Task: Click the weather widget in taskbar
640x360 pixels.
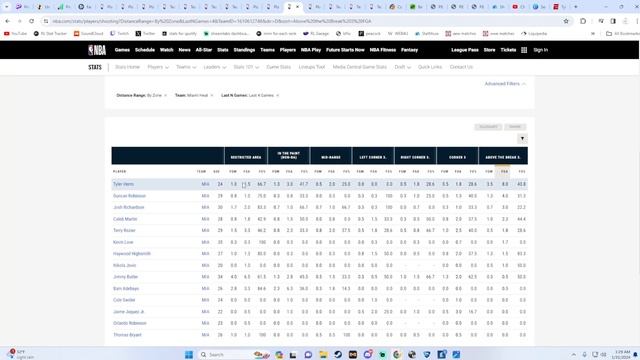Action: pos(21,354)
